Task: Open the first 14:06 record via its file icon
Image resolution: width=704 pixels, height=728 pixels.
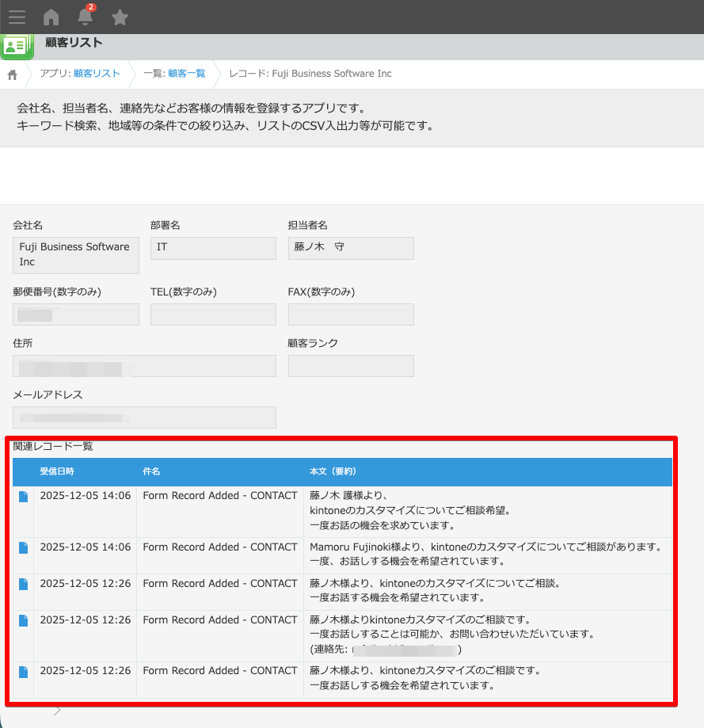Action: coord(22,496)
